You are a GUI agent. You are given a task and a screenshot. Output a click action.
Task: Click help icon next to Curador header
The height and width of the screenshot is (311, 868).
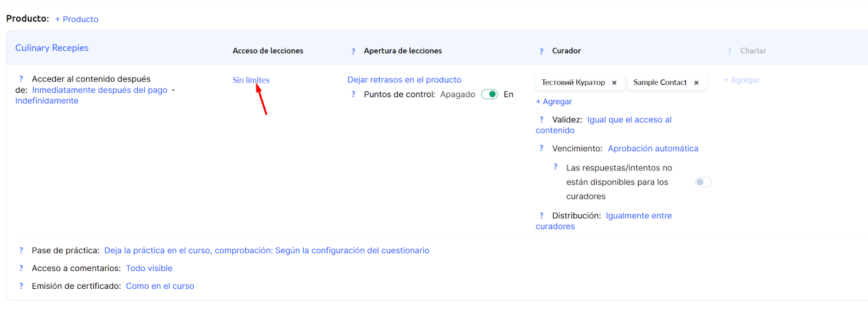541,52
